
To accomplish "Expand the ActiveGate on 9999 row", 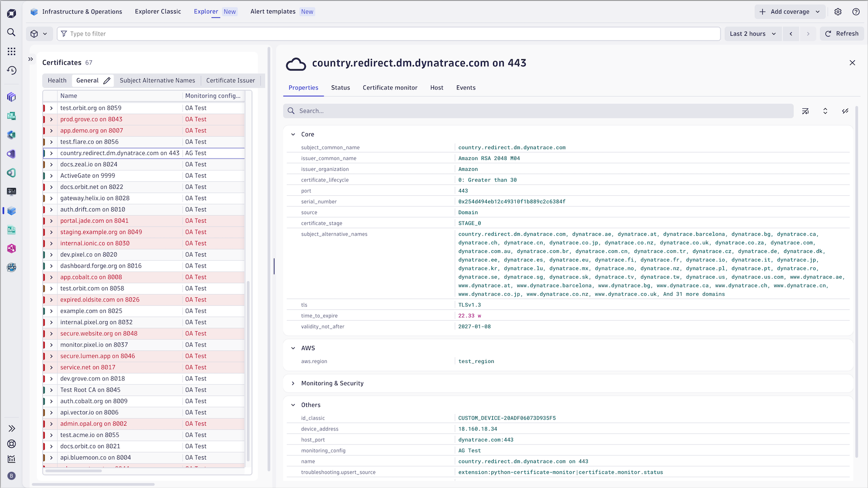I will (51, 176).
